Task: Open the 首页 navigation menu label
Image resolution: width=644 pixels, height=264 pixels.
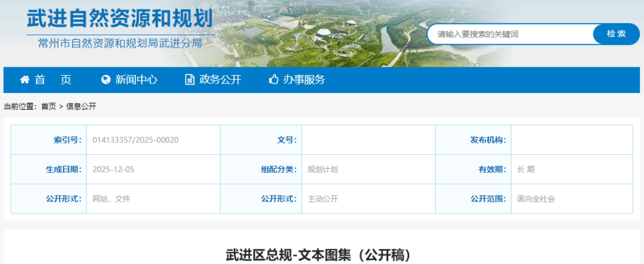Action: point(52,80)
